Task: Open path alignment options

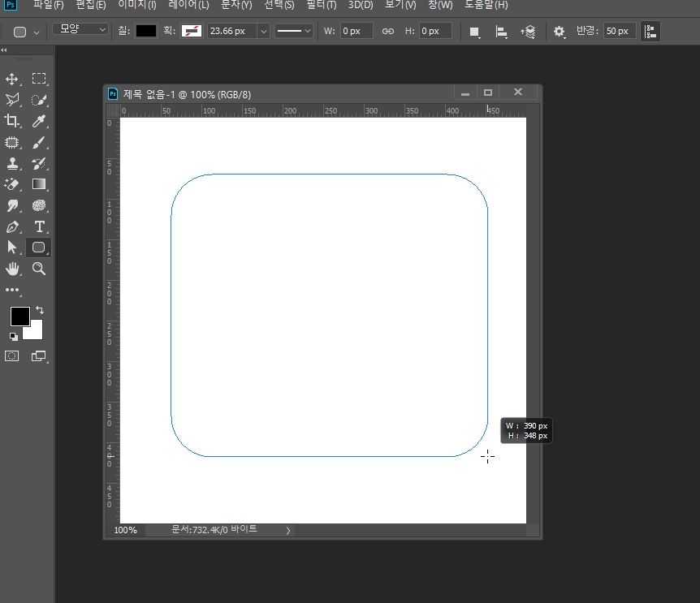Action: tap(501, 32)
